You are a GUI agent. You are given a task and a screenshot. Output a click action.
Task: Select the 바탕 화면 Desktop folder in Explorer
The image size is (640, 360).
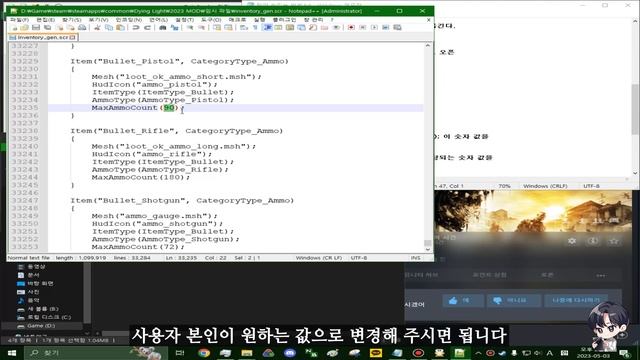coord(36,283)
